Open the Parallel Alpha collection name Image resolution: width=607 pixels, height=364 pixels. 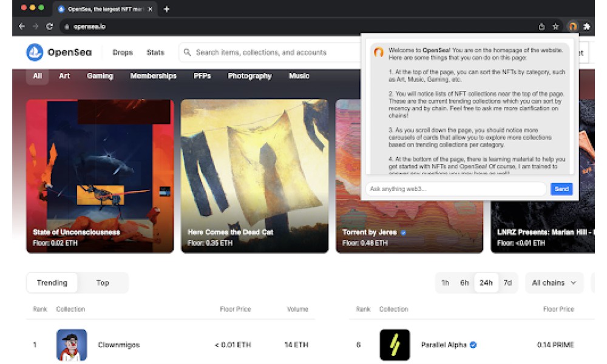tap(444, 345)
